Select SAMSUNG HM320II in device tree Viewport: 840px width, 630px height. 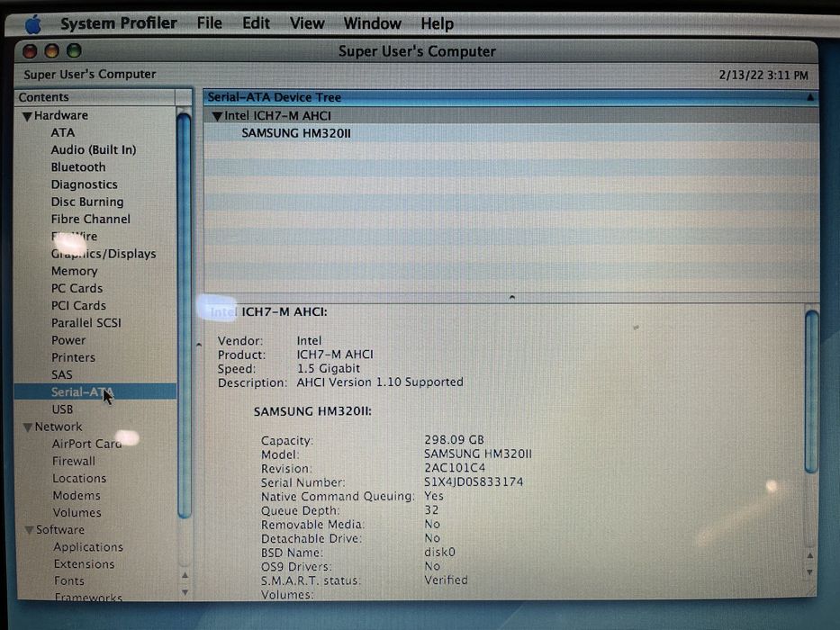pyautogui.click(x=296, y=133)
